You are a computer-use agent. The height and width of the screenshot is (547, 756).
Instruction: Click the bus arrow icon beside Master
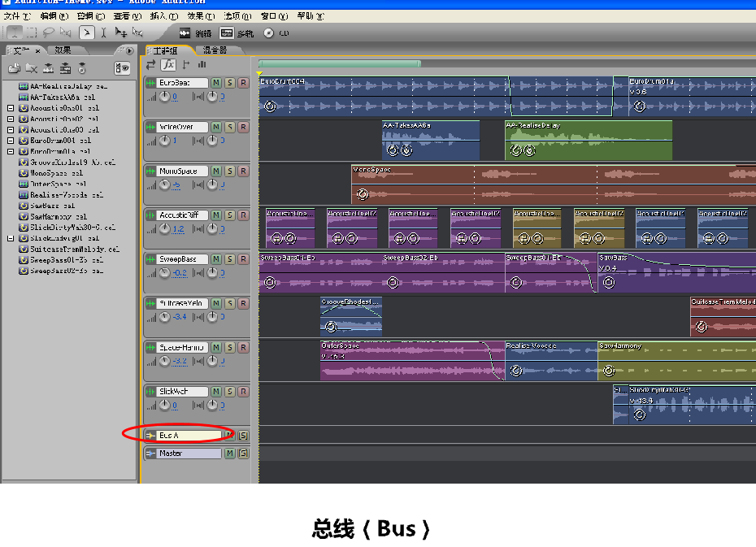(x=151, y=454)
